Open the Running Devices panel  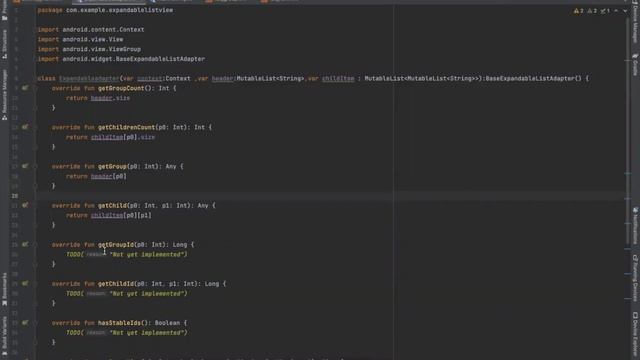click(x=635, y=278)
